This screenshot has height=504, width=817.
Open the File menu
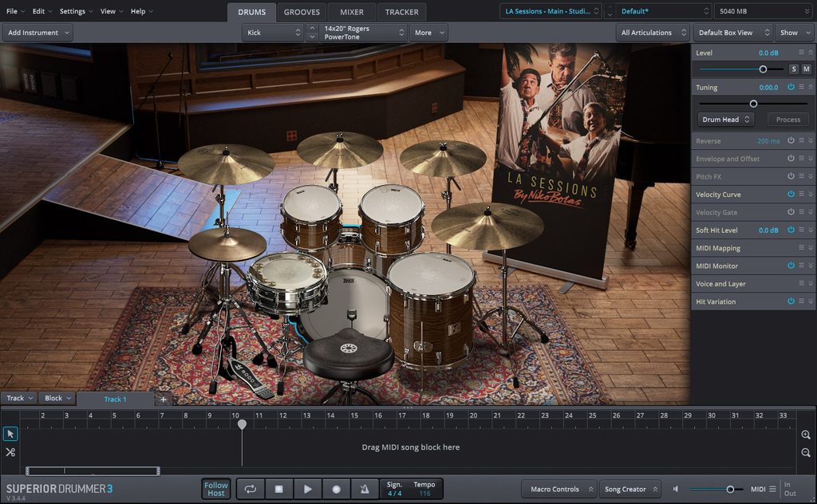coord(15,11)
